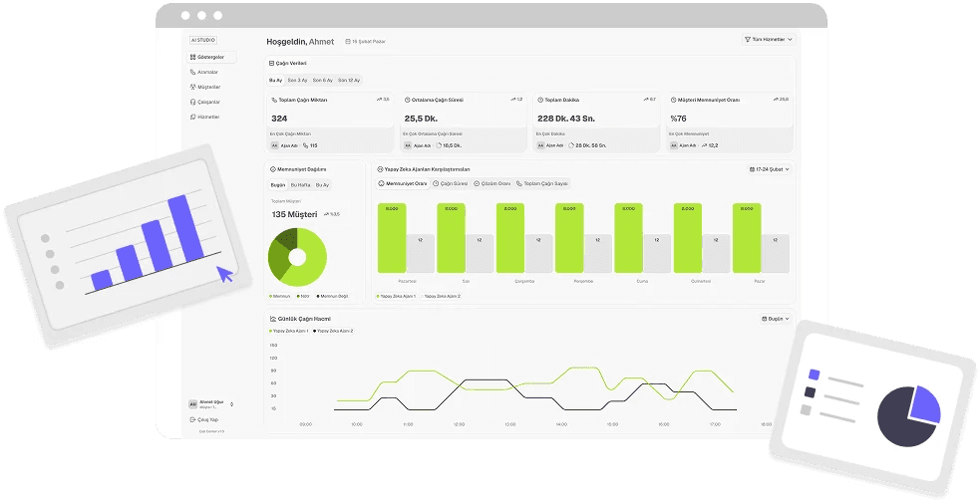Toggle Yapay Zeka Ajanı 2 line legend
The height and width of the screenshot is (500, 980).
click(333, 331)
